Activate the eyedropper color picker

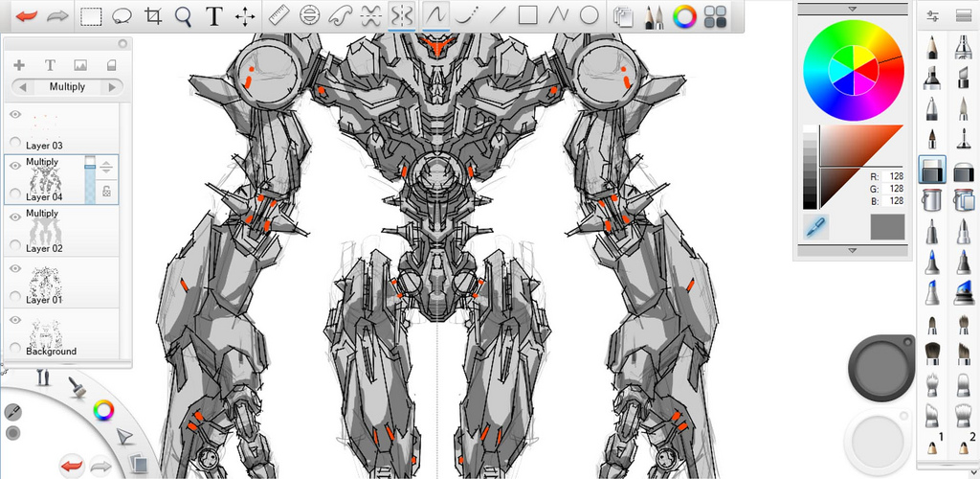coord(815,226)
